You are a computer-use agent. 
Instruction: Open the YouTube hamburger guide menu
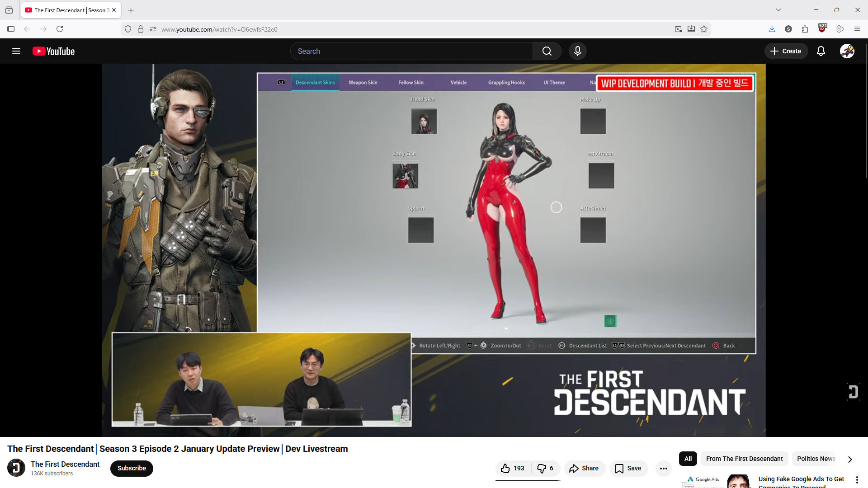[16, 51]
